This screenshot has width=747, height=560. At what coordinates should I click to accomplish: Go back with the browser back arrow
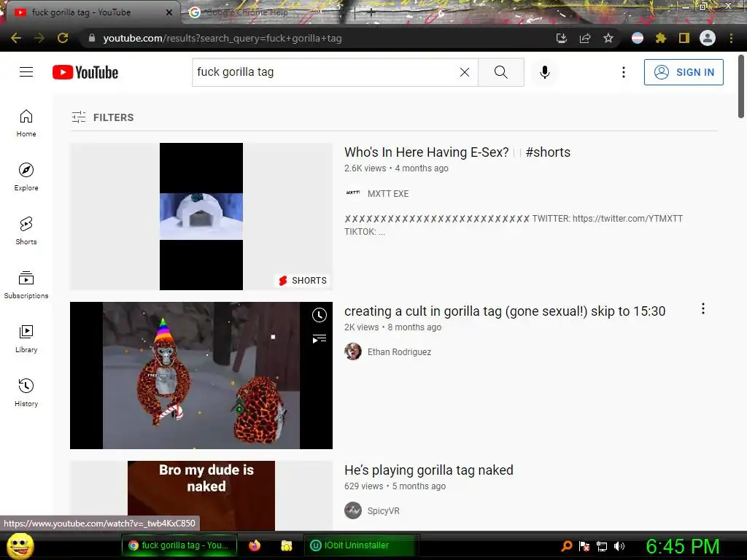[x=16, y=38]
